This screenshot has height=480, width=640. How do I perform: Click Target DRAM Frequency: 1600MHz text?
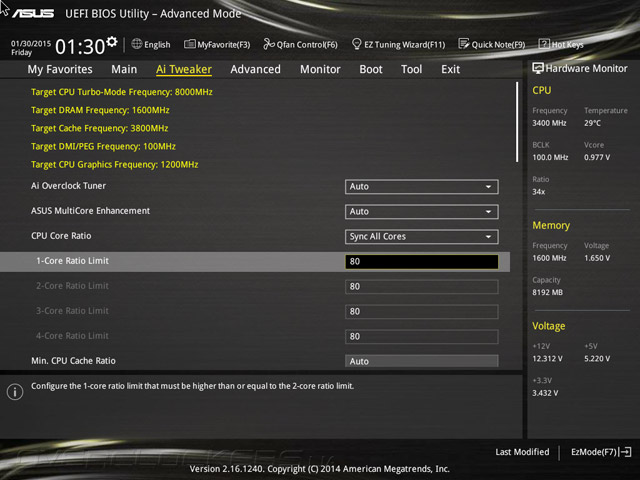click(100, 110)
